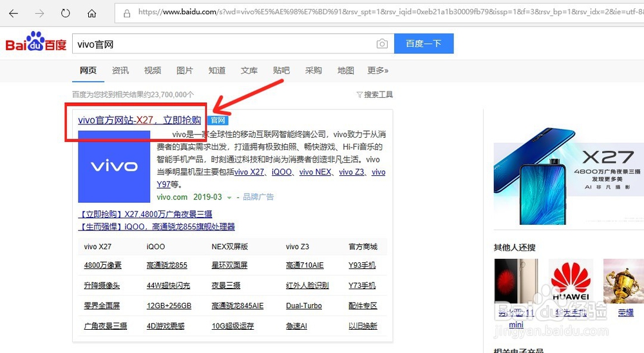Open the 升降摄像头 link
Screen dimensions: 644x353
pos(102,285)
